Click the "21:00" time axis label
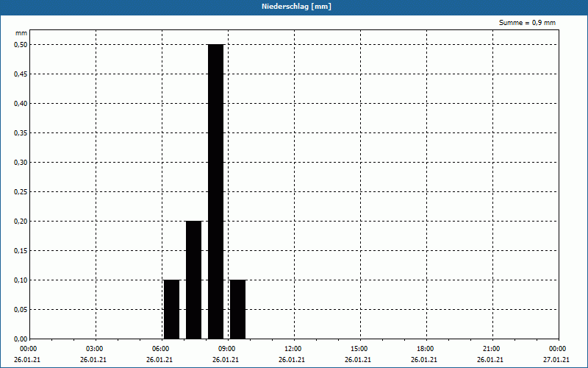 (491, 349)
